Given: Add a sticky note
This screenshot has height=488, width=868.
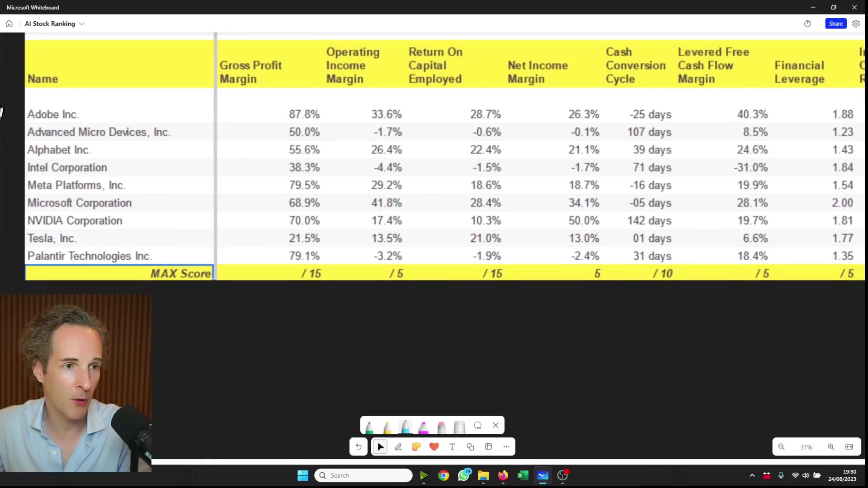Looking at the screenshot, I should [416, 447].
